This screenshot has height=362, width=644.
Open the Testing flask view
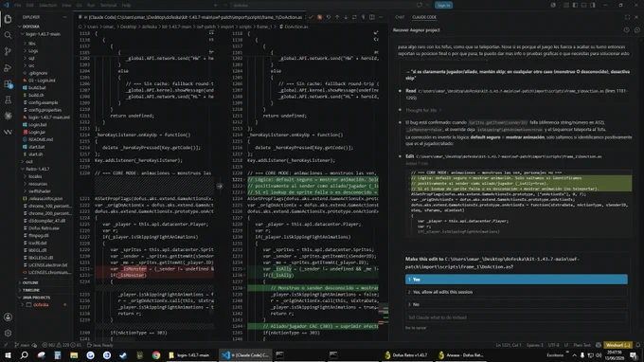point(8,100)
